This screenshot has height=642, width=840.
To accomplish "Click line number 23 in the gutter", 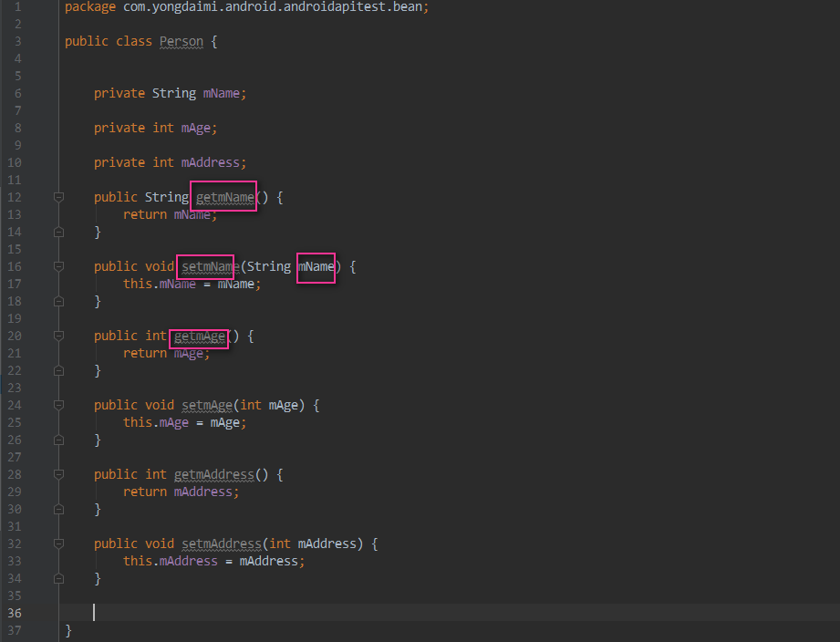I will [x=15, y=388].
